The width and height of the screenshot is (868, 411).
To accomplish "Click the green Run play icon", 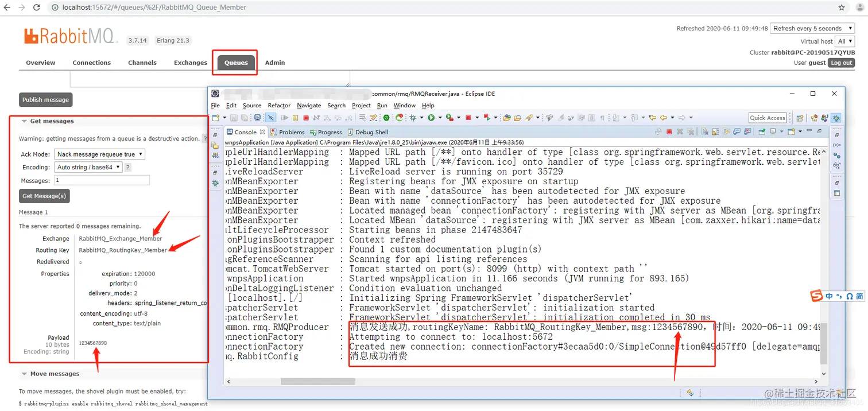I will 431,118.
